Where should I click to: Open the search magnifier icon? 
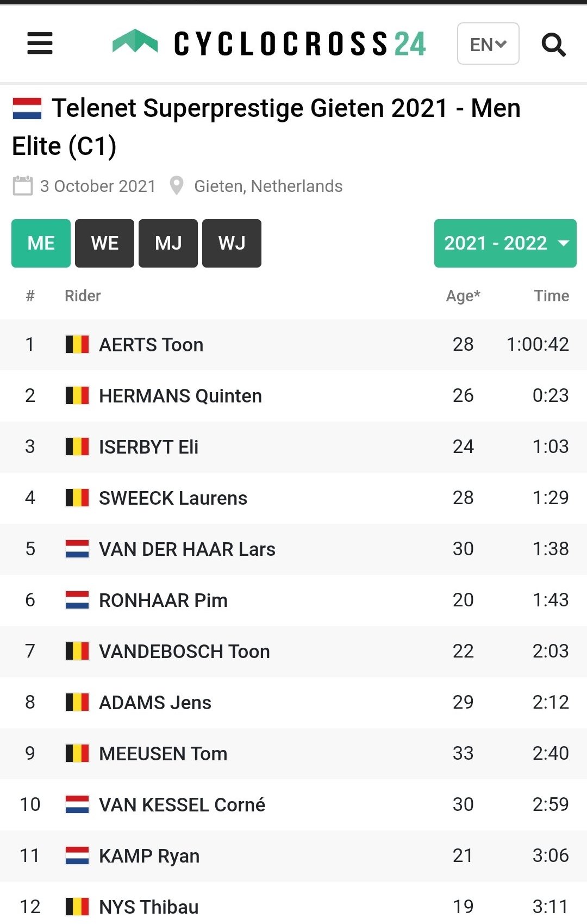click(553, 45)
